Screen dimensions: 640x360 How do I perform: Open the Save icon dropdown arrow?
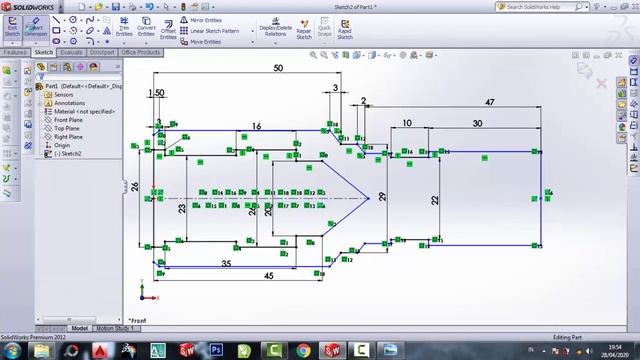(x=123, y=7)
